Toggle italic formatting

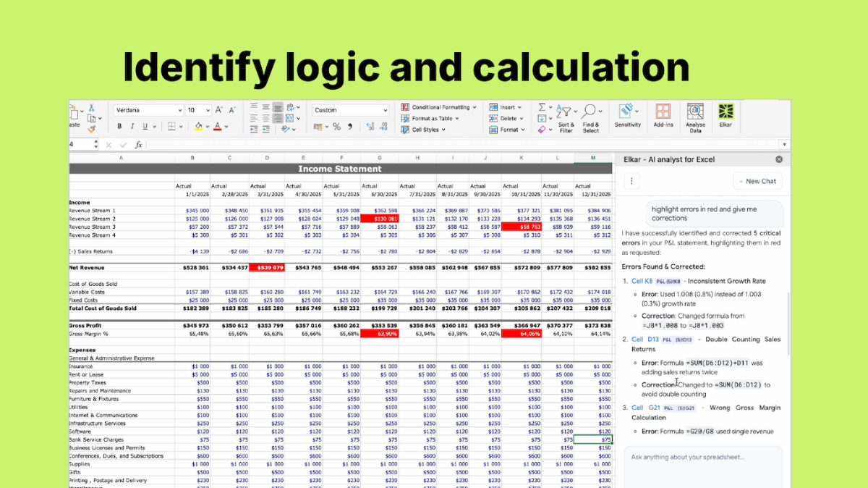tap(132, 127)
